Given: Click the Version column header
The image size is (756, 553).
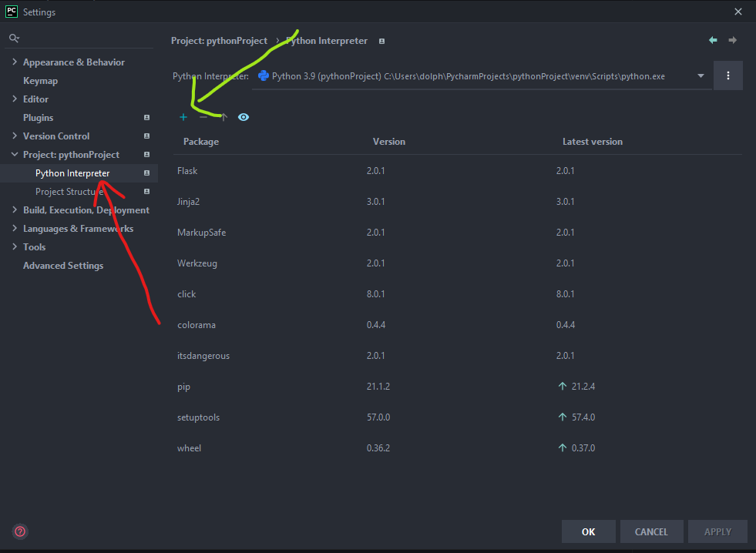Looking at the screenshot, I should [x=389, y=142].
